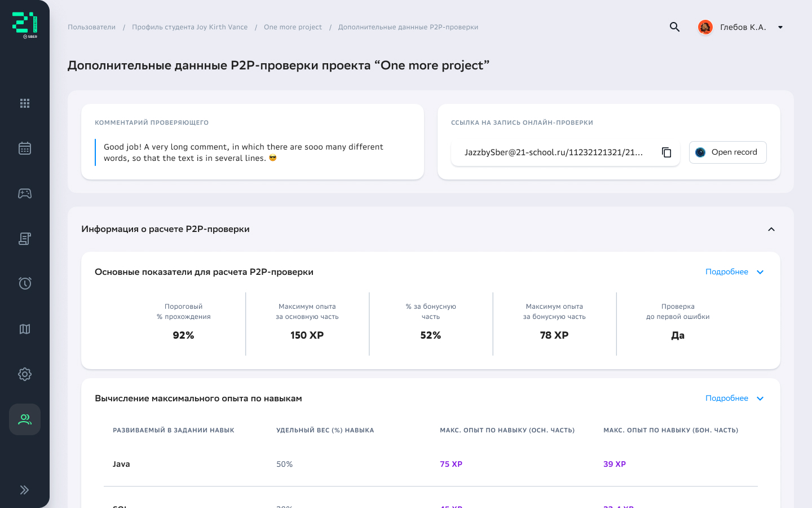Open the map sidebar icon
Screen dimensions: 812x508
25,329
